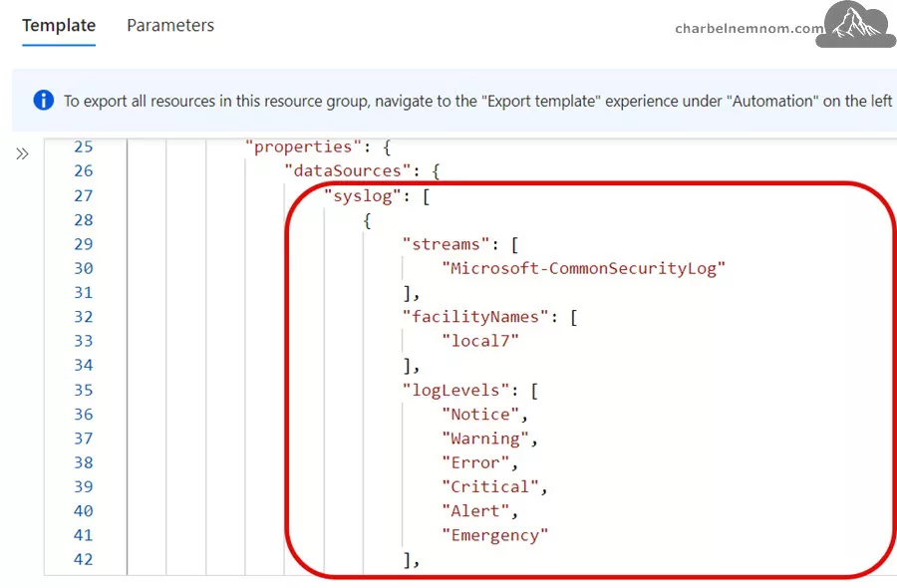
Task: Click the "logLevels" key in code
Action: [455, 391]
